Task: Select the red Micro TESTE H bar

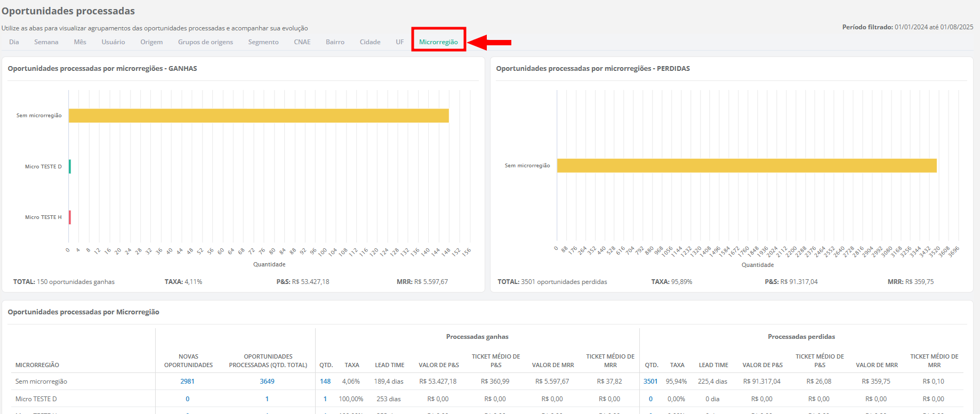Action: 70,217
